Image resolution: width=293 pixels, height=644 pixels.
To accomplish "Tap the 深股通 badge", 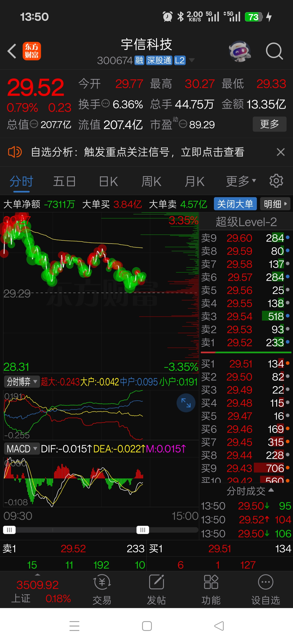I will coord(159,60).
